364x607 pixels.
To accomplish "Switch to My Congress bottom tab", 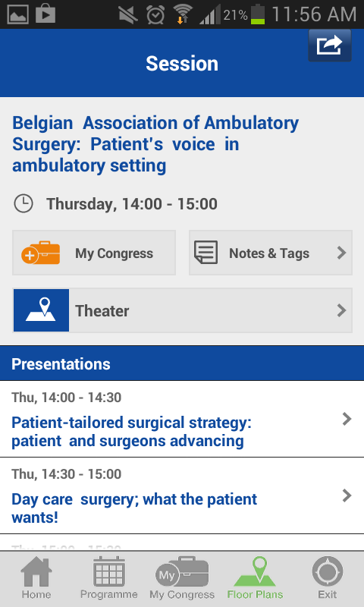I will point(182,578).
